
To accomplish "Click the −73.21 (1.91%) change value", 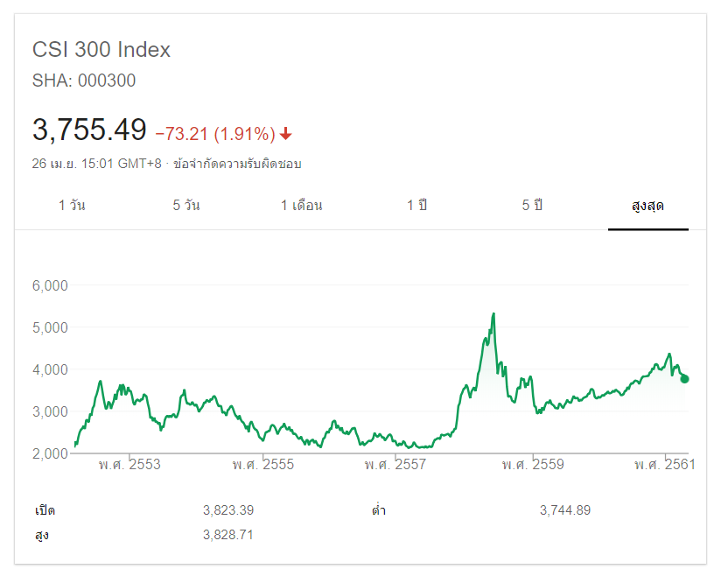I will point(215,134).
